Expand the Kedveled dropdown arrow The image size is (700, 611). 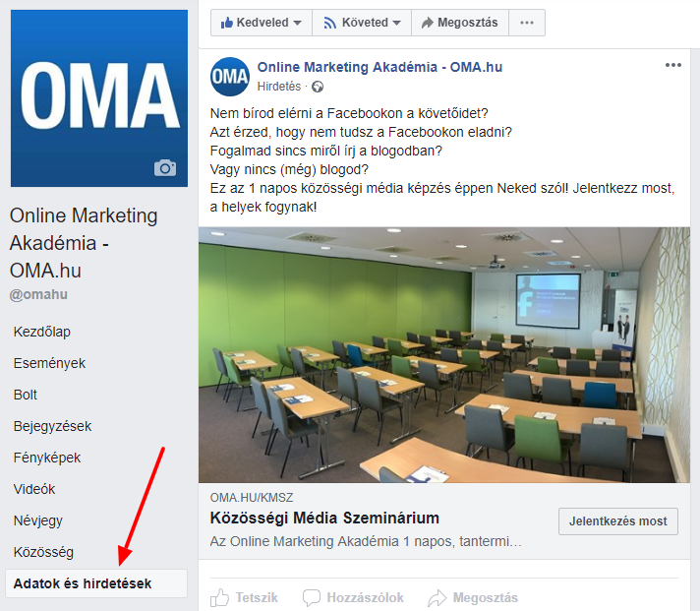pyautogui.click(x=297, y=23)
